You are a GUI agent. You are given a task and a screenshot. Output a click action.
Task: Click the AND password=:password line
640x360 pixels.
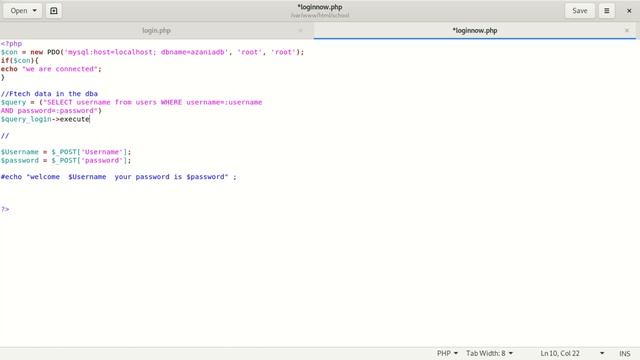point(51,111)
